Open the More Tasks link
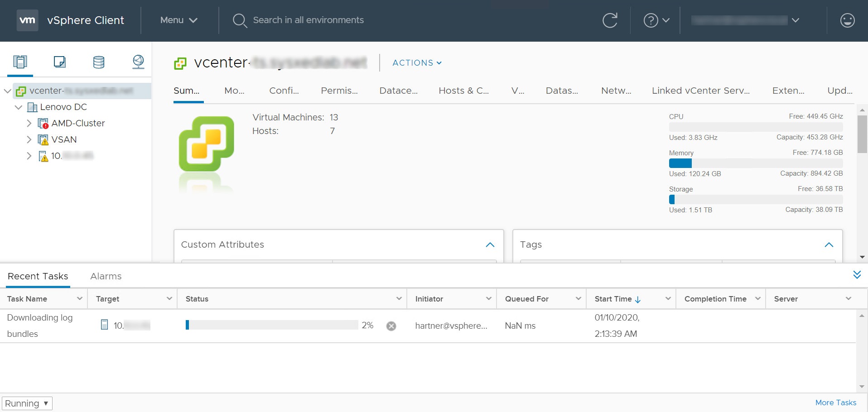 (836, 402)
